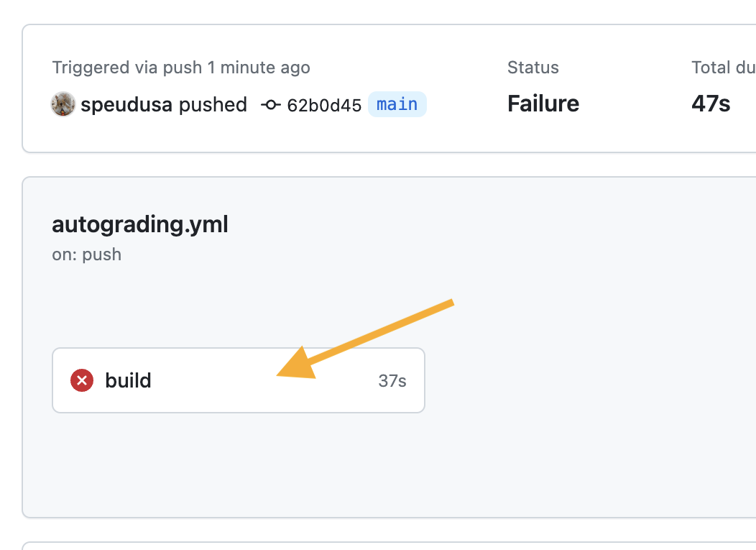This screenshot has height=550, width=756.
Task: Open commit 62b0d45
Action: [x=324, y=106]
